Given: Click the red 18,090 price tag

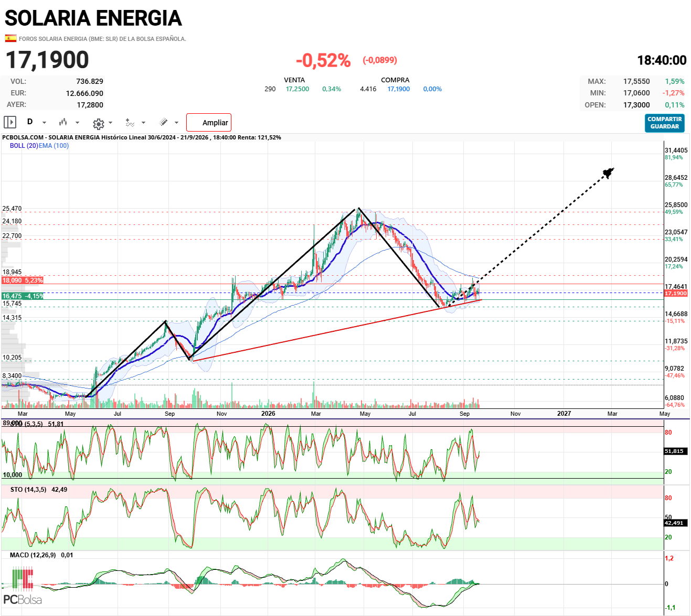Looking at the screenshot, I should (22, 280).
